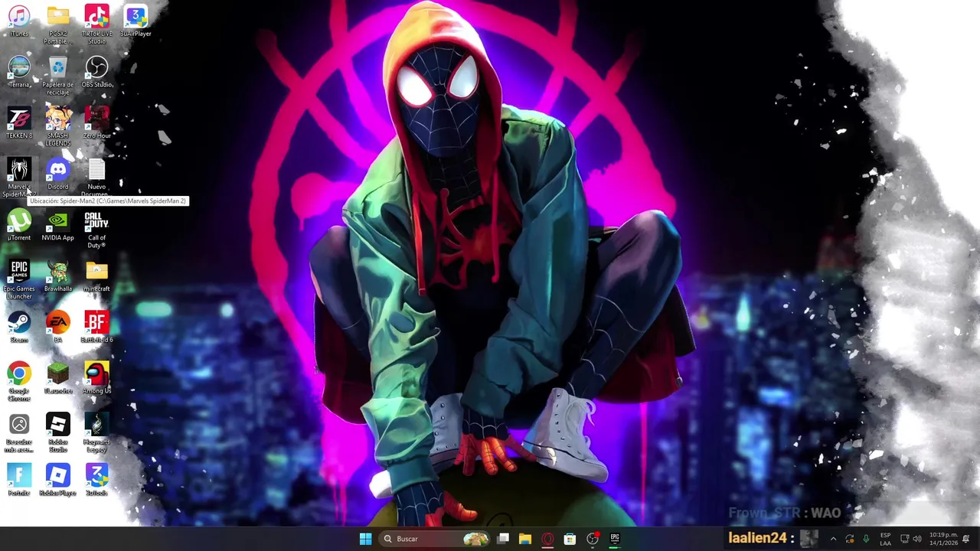980x551 pixels.
Task: Open the 3uAirPlayer desktop icon
Action: tap(136, 21)
